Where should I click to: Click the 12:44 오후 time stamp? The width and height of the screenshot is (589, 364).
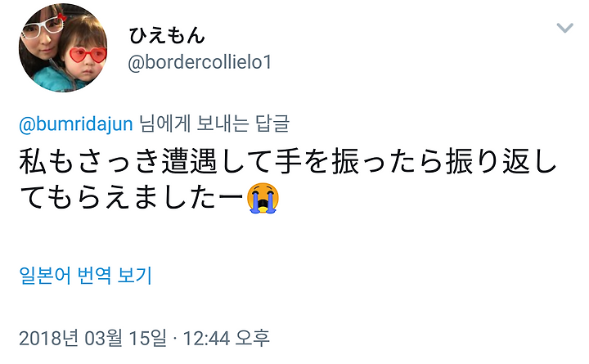point(226,338)
